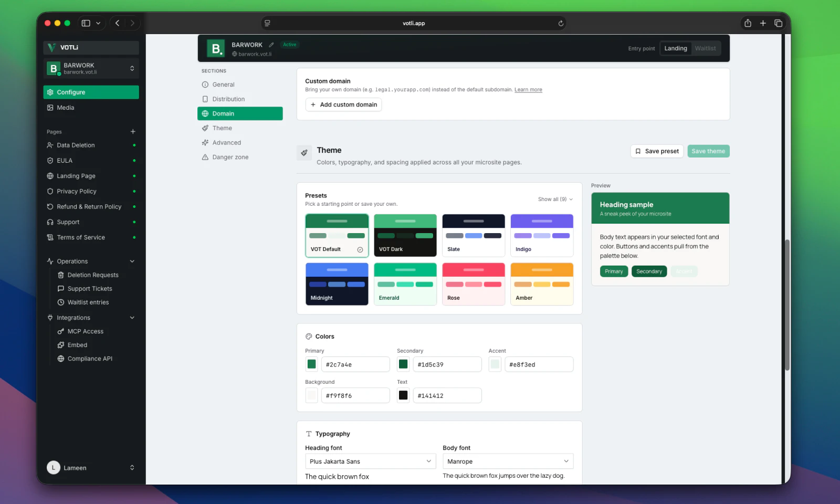Click the Typography T icon
Viewport: 840px width, 504px height.
pyautogui.click(x=309, y=434)
